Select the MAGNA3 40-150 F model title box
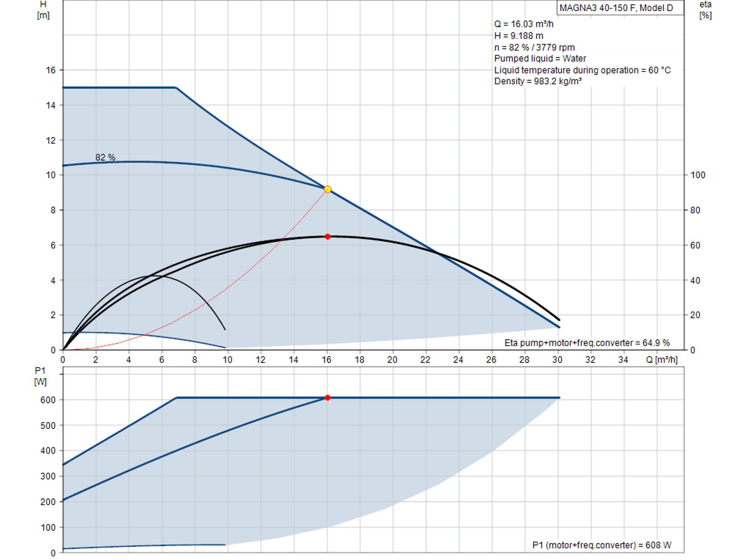Viewport: 747px width, 560px height. [x=620, y=8]
